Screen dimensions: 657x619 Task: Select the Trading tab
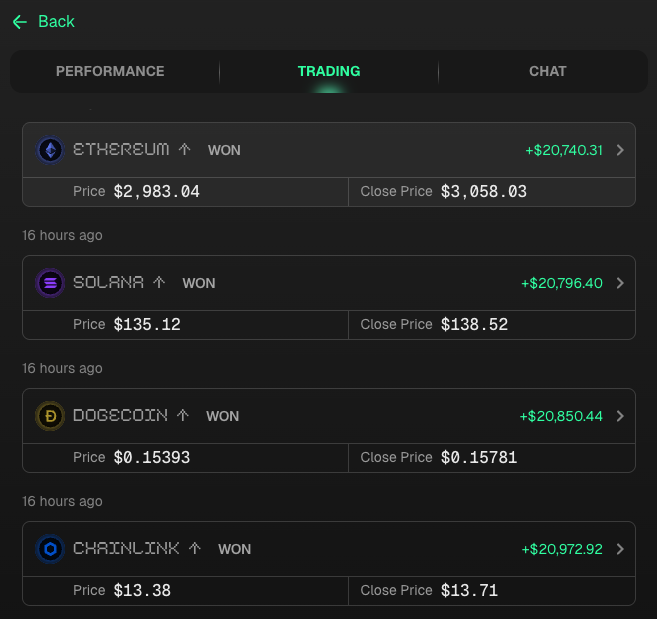[329, 71]
